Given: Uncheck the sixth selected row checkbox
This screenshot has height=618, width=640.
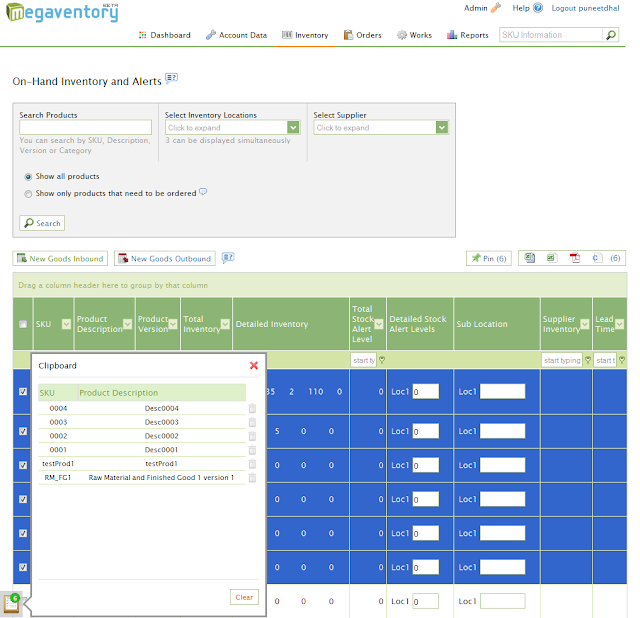Looking at the screenshot, I should pyautogui.click(x=23, y=567).
